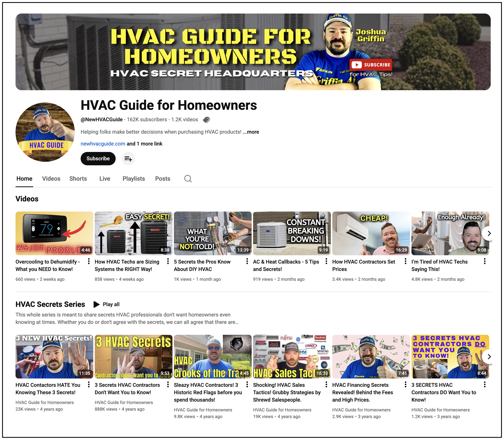This screenshot has height=440, width=504.
Task: Open three-dot menu for HVAC Financing Secrets Revealed
Action: point(405,385)
